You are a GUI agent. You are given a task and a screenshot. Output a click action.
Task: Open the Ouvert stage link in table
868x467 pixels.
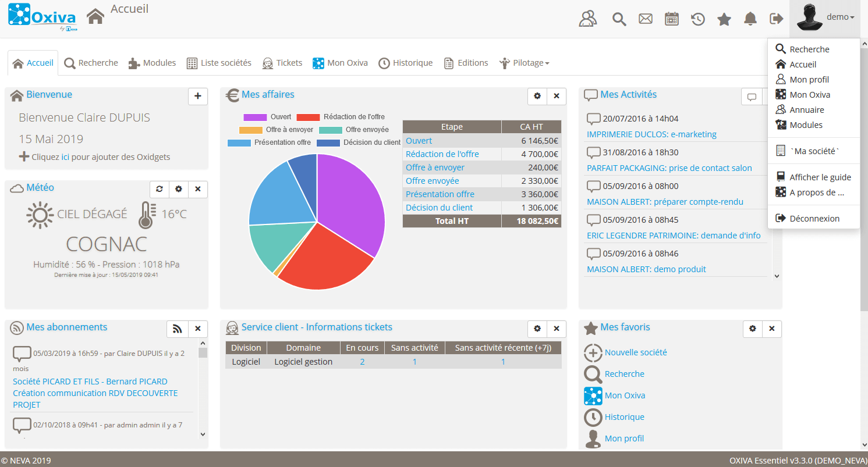419,141
